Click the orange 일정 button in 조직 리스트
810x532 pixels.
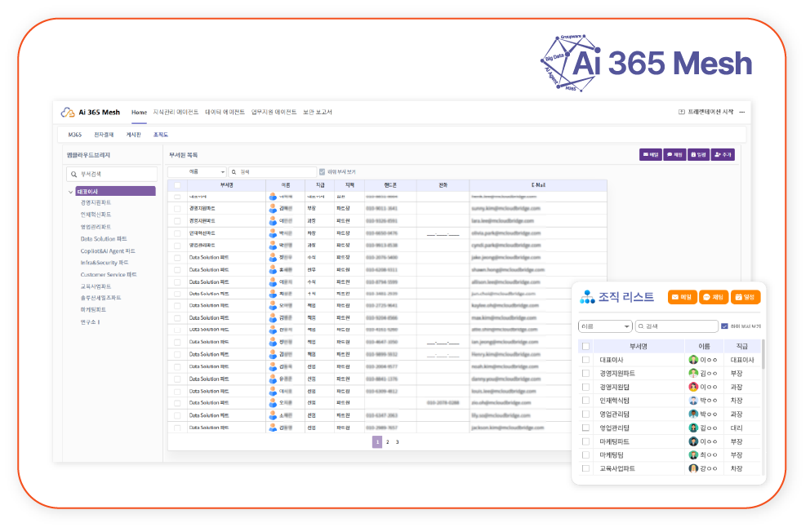tap(745, 298)
